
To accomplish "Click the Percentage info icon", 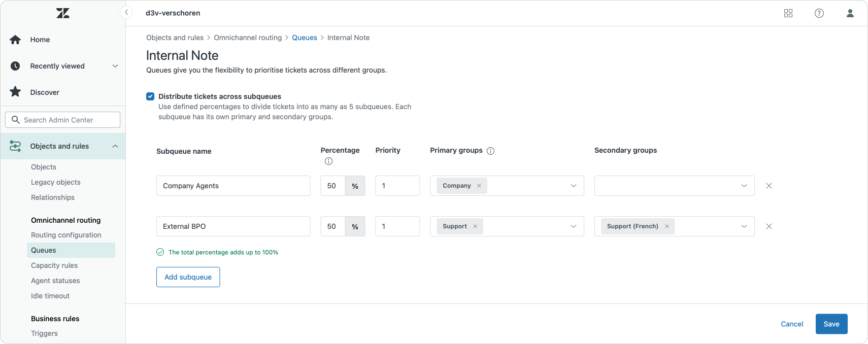I will 328,161.
